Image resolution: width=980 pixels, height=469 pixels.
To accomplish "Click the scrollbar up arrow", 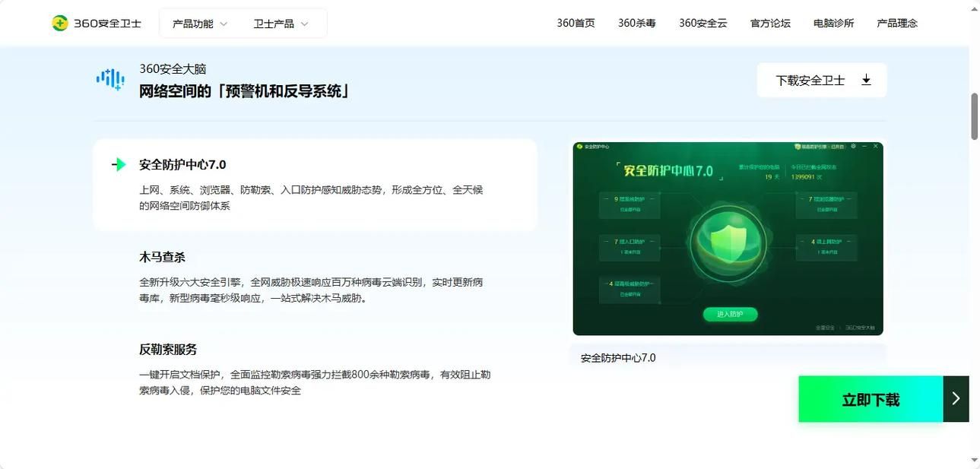I will click(975, 8).
